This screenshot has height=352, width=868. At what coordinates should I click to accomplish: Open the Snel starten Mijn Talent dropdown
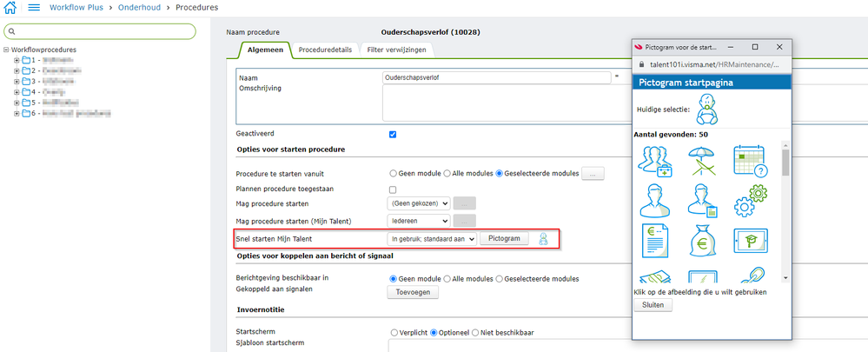[432, 238]
